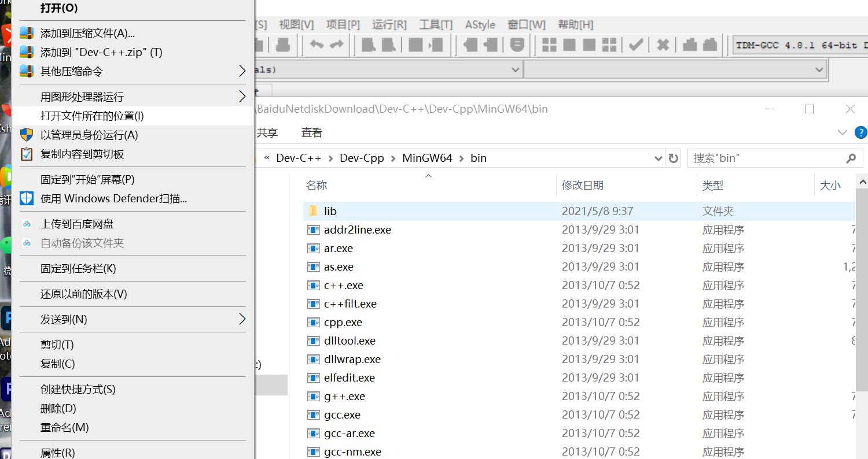Image resolution: width=868 pixels, height=459 pixels.
Task: Choose 固定到“开始”屏幕(P)
Action: pyautogui.click(x=133, y=179)
